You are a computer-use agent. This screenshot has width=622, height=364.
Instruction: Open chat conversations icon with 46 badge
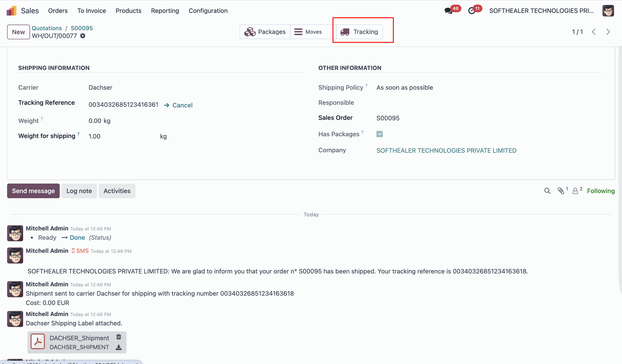[x=448, y=11]
